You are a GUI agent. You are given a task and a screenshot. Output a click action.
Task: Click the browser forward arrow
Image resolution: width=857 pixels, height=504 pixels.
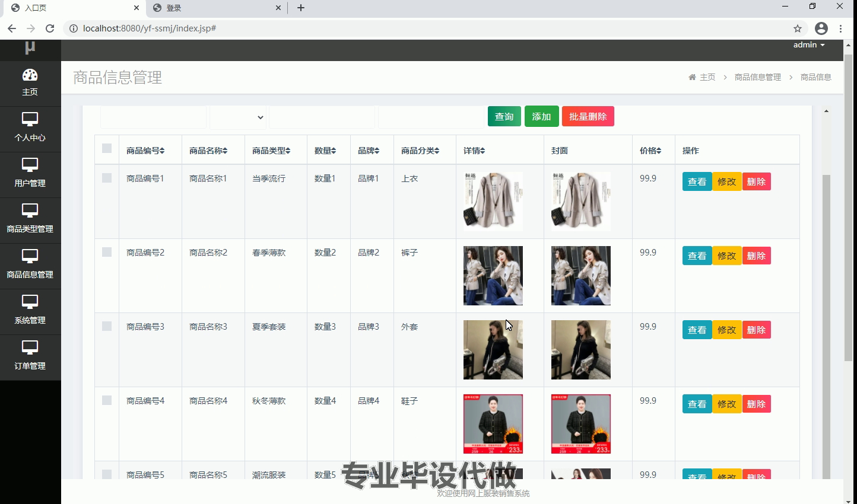pyautogui.click(x=31, y=28)
